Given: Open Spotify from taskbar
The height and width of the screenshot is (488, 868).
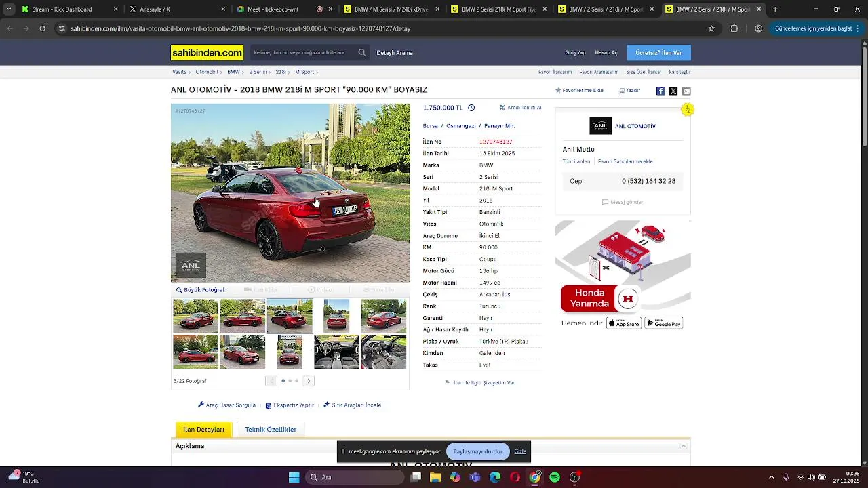Looking at the screenshot, I should (x=555, y=477).
